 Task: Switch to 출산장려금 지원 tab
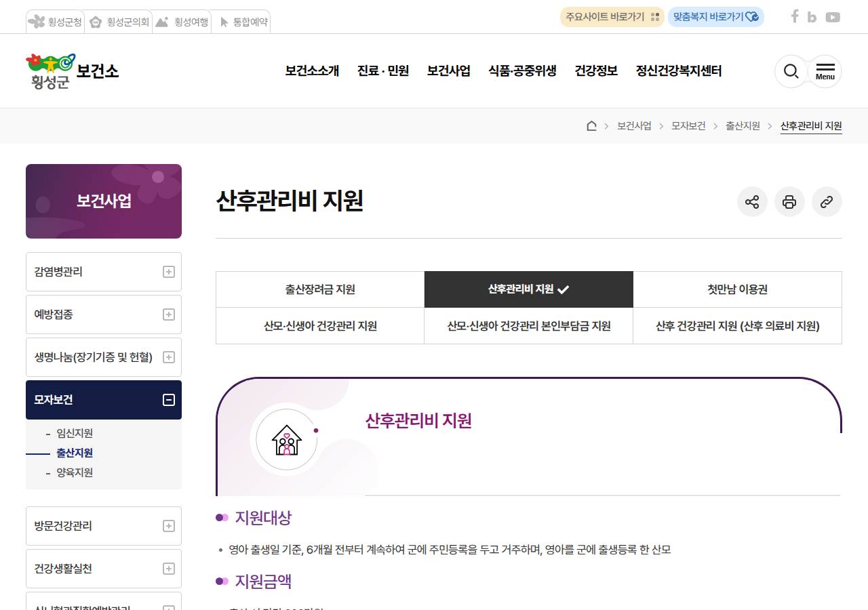tap(320, 289)
